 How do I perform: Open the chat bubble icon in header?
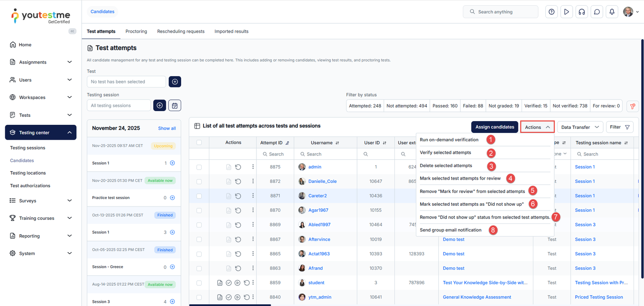597,12
